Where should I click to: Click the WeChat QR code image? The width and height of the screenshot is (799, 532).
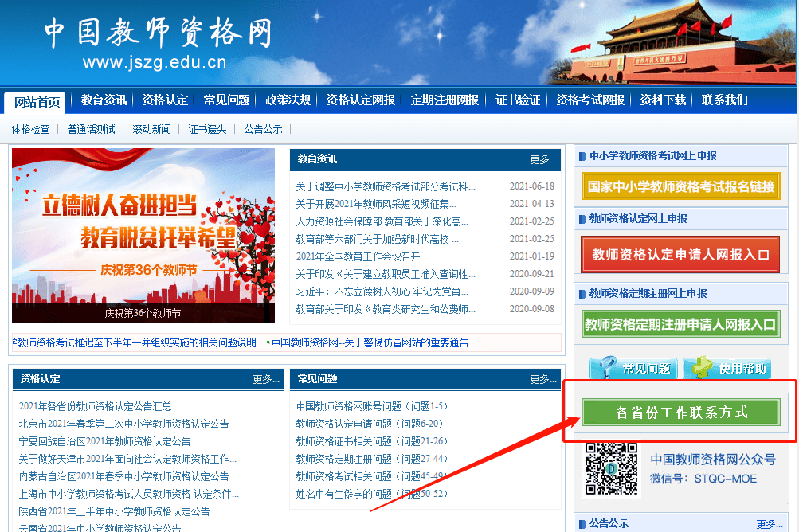611,469
